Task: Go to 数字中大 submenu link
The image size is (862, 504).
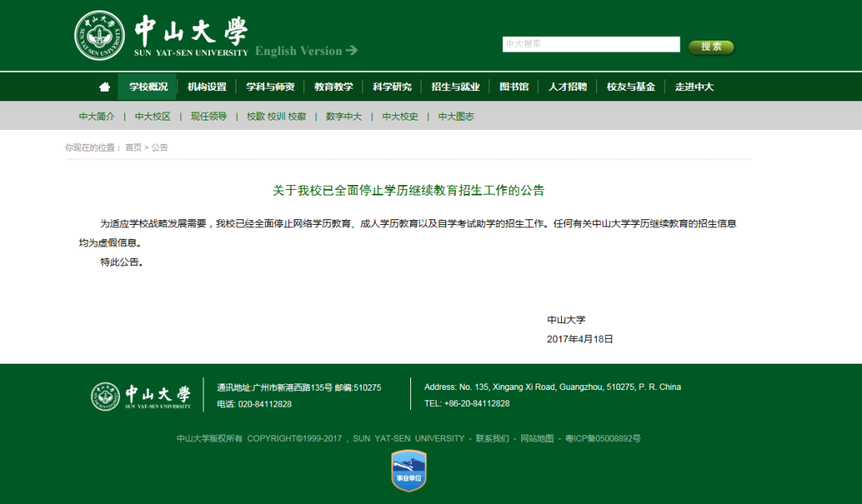Action: point(344,116)
